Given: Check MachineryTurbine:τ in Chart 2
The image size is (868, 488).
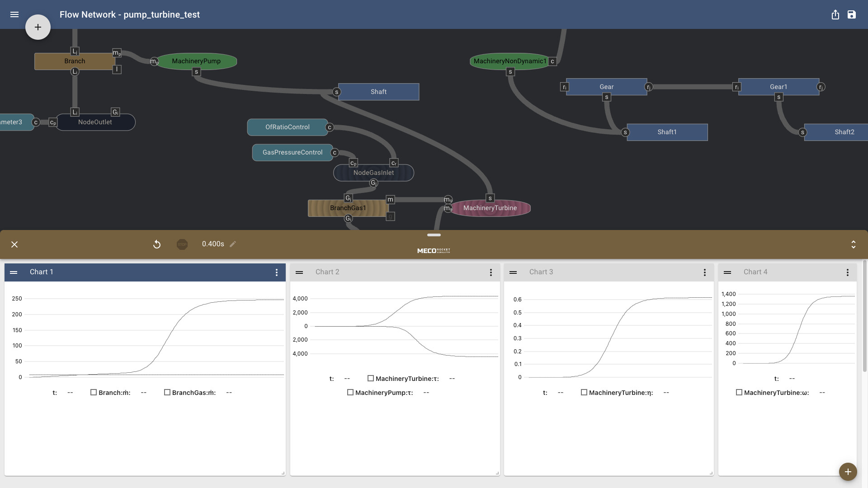Looking at the screenshot, I should [371, 378].
